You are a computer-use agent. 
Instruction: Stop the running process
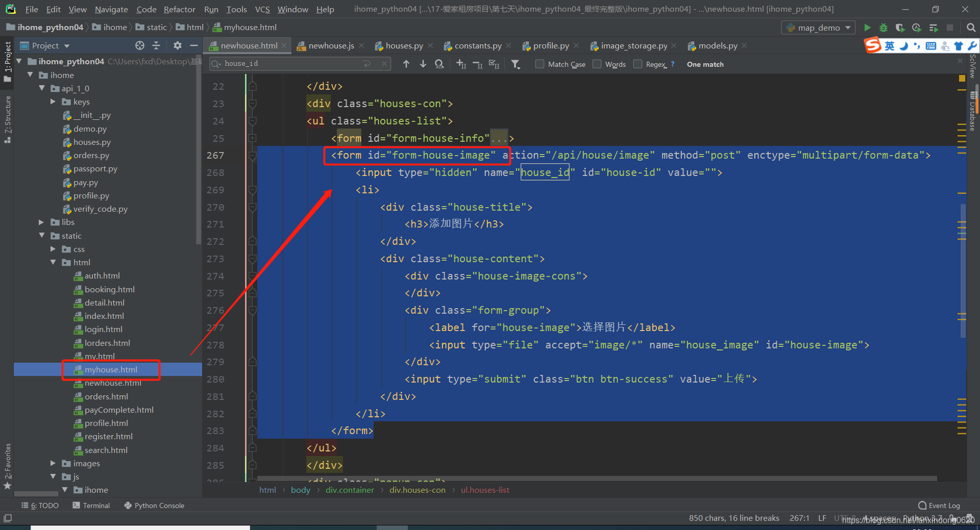tap(950, 28)
